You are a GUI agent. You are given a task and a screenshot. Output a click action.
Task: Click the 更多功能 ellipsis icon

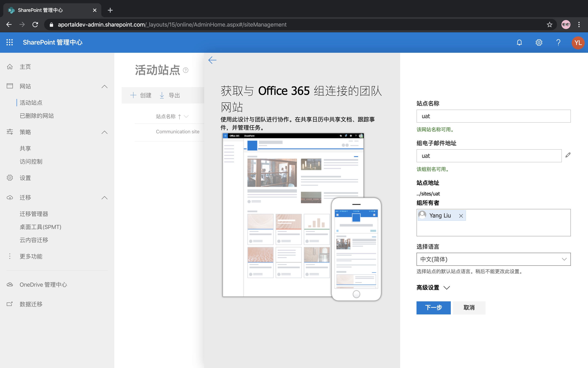tap(10, 256)
